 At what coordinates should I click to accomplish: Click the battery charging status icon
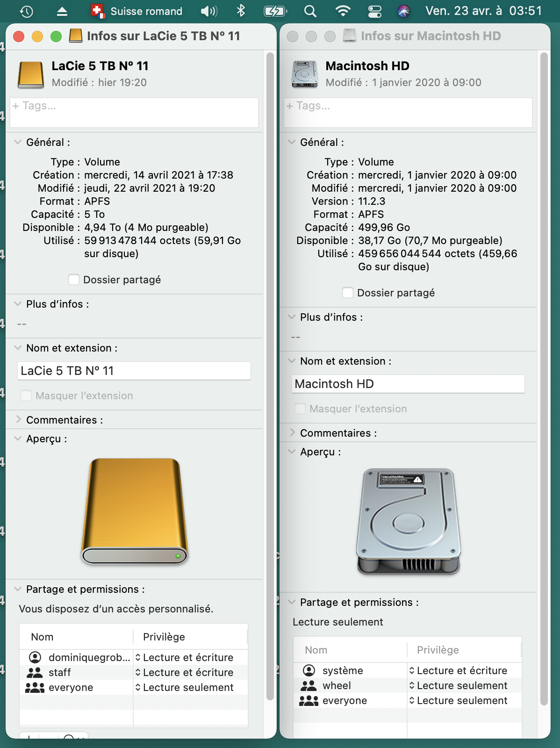tap(275, 11)
